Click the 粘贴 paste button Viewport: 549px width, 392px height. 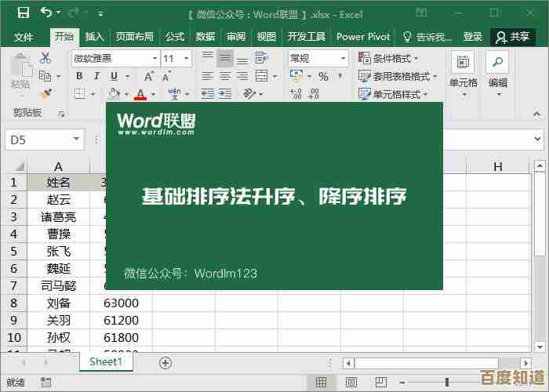point(20,75)
